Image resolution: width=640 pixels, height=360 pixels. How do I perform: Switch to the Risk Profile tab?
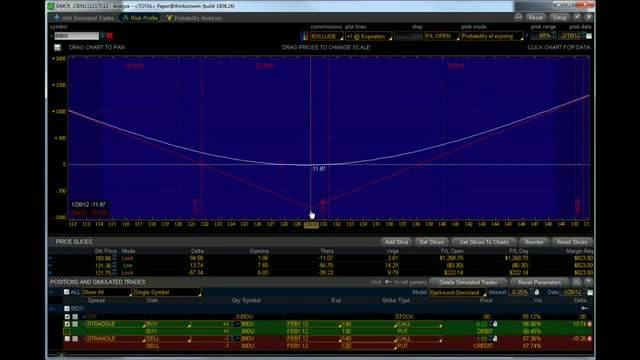[x=140, y=18]
